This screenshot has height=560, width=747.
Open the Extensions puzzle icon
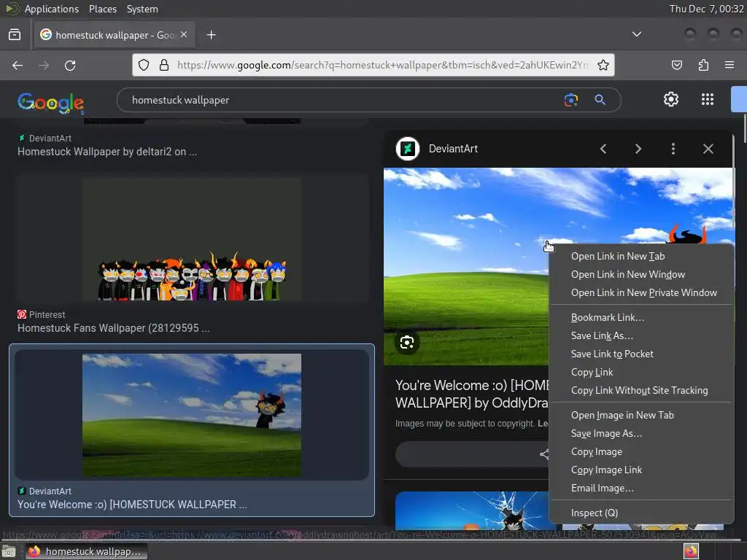[x=703, y=65]
